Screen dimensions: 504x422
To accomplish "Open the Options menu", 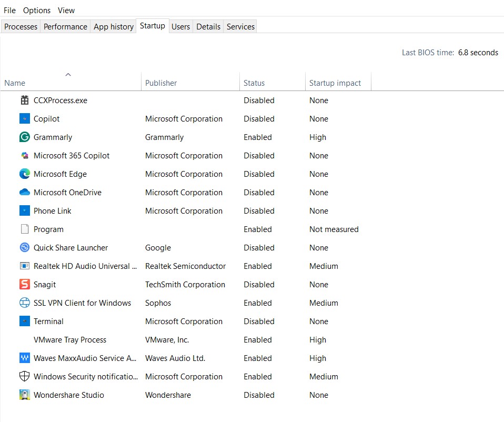I will pos(37,11).
